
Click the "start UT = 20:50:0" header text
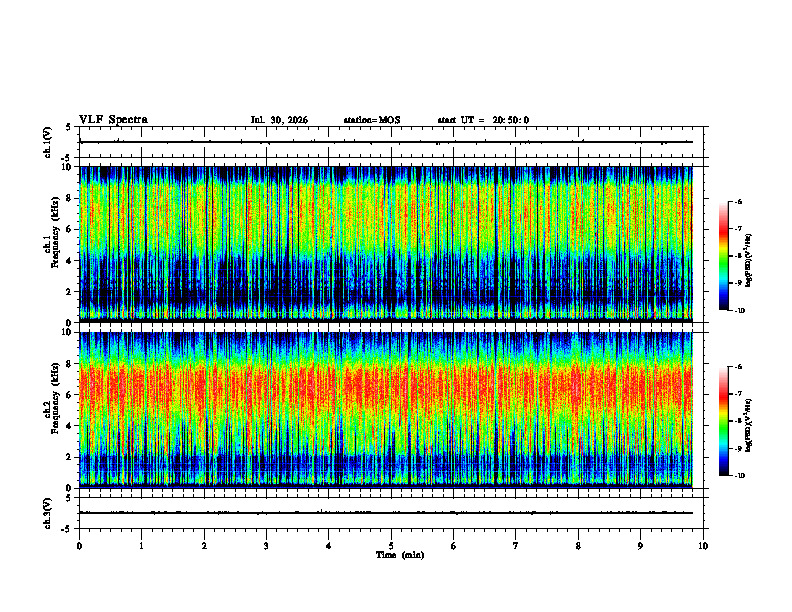(x=483, y=120)
